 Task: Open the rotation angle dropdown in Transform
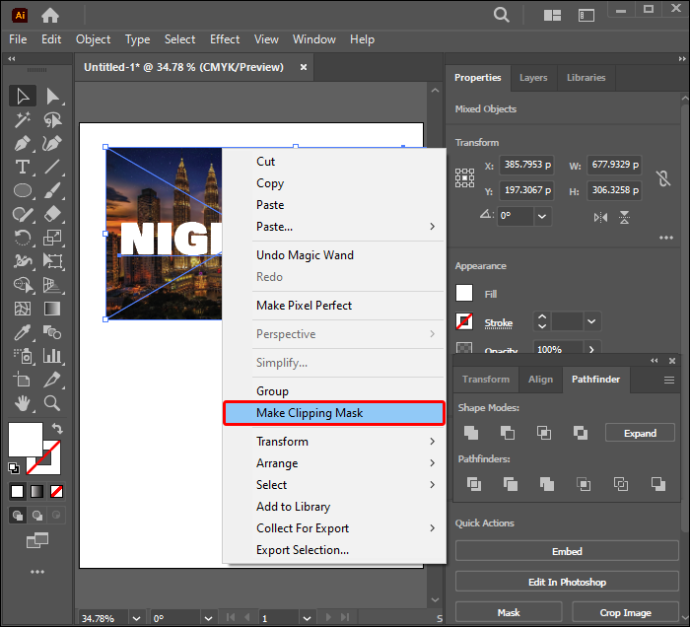[x=542, y=216]
